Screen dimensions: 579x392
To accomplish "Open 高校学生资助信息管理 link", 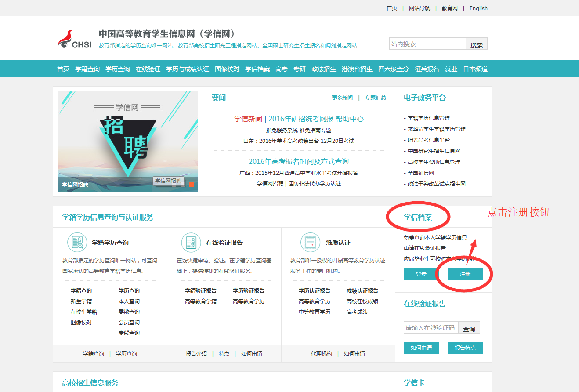I will coord(434,162).
